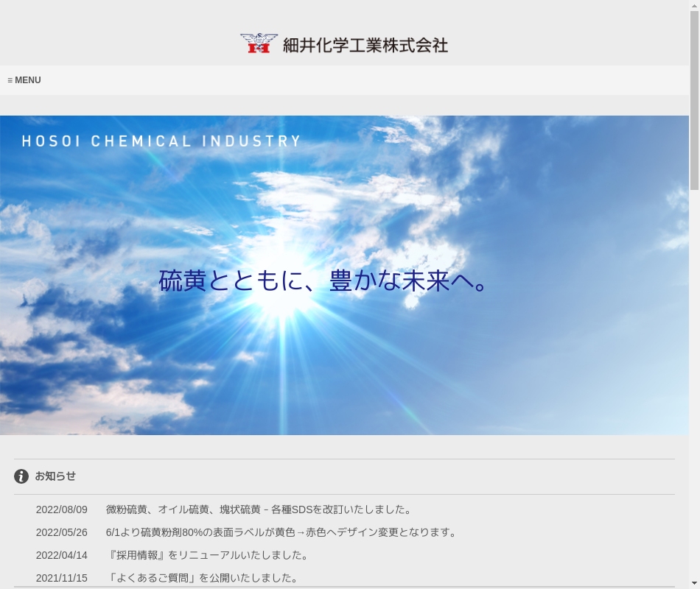Open the よくあるご質問 published announcement
This screenshot has width=700, height=589.
[x=204, y=578]
